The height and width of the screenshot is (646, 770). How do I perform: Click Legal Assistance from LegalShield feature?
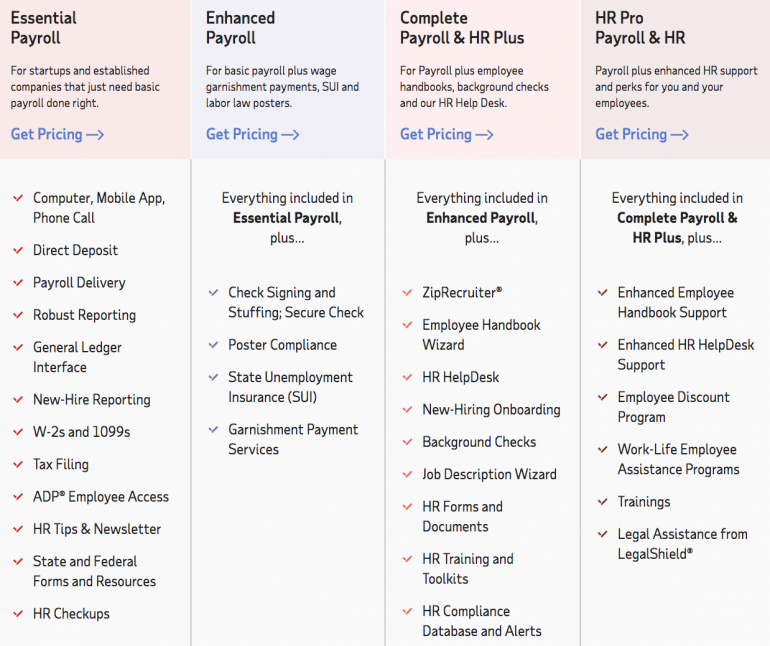point(682,544)
